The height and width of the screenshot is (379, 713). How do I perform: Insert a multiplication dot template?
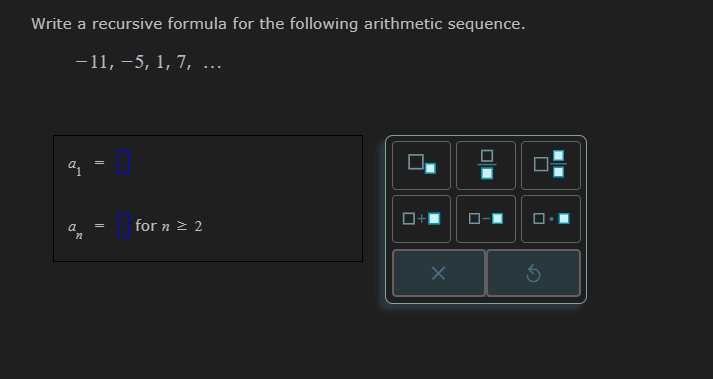(x=551, y=219)
